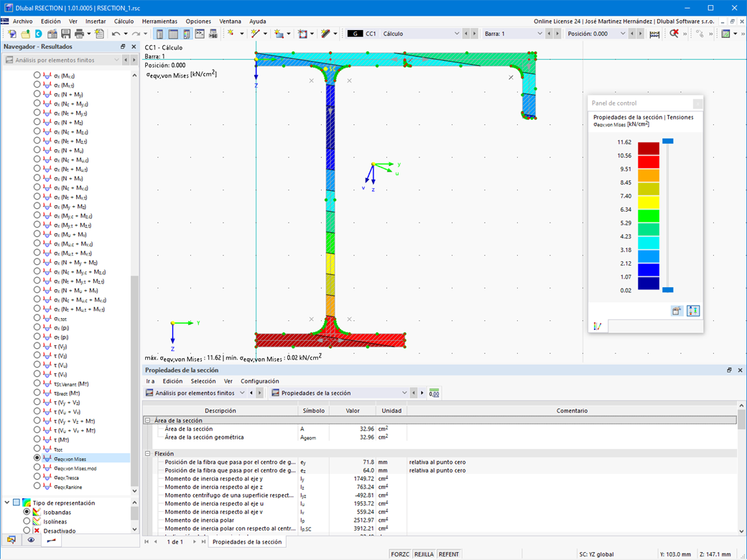Image resolution: width=747 pixels, height=560 pixels.
Task: Open the Propiedades de la sección table dropdown
Action: [339, 393]
